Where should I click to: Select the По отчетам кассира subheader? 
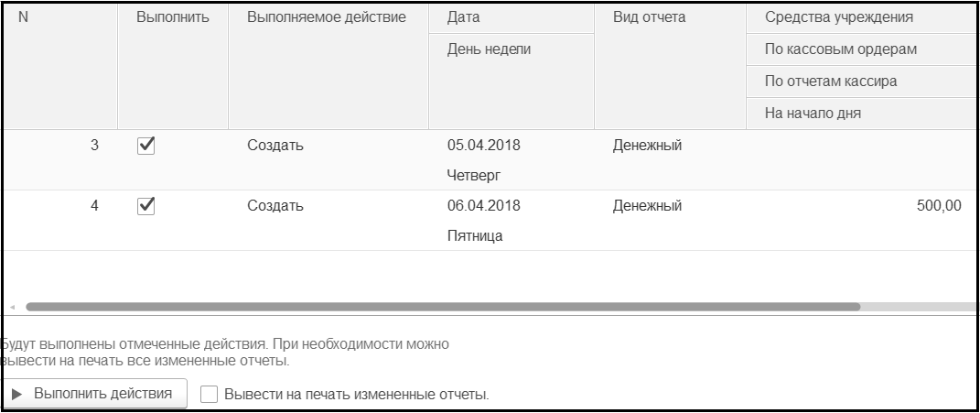pyautogui.click(x=830, y=82)
